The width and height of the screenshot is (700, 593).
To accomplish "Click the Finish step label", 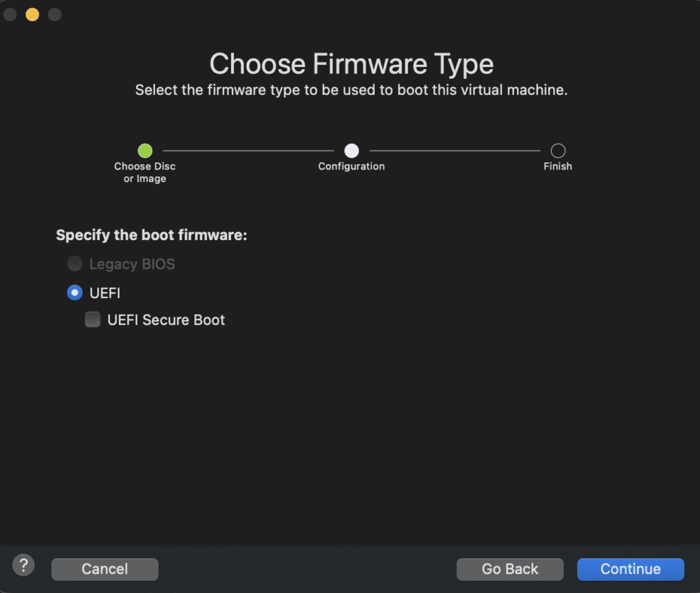I will [557, 166].
